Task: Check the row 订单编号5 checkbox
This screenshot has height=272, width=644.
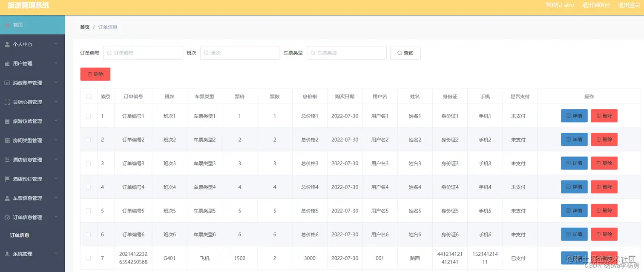Action: [89, 211]
